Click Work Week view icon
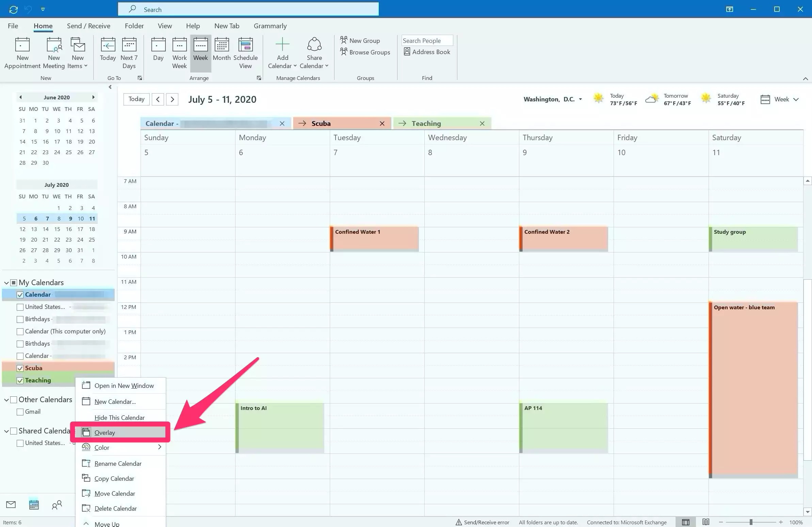 click(179, 45)
